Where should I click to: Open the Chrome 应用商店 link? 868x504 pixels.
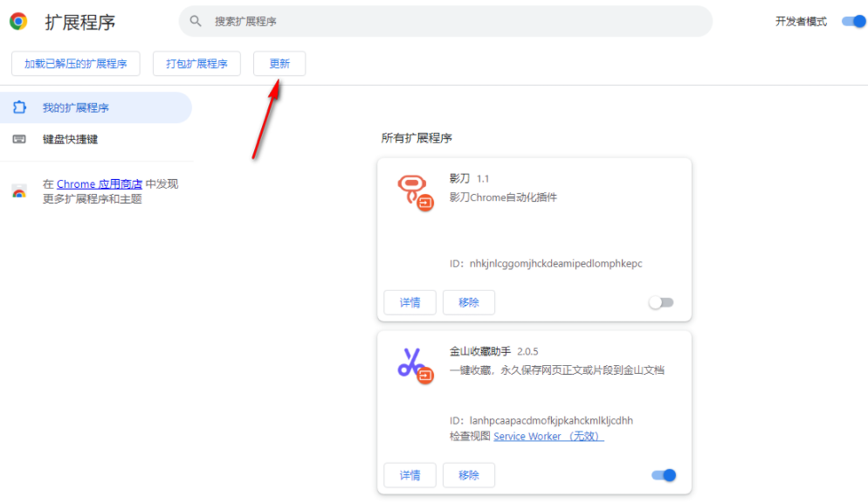click(100, 184)
